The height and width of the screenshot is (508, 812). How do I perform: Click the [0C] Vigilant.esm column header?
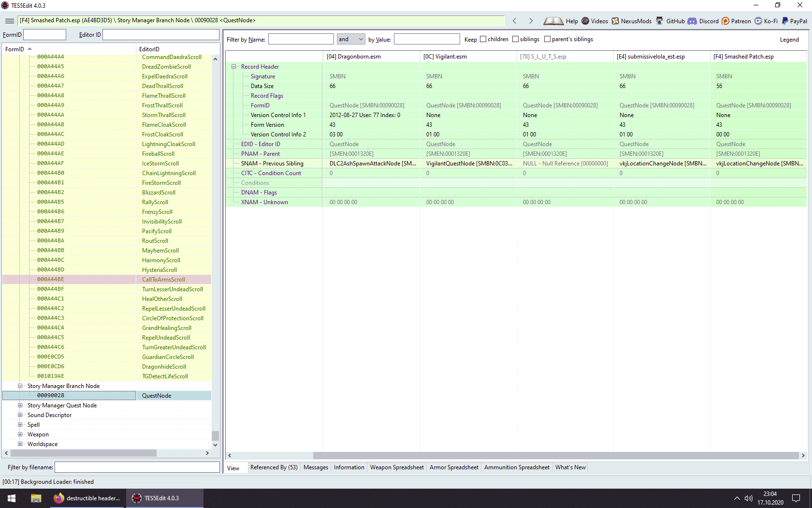coord(468,57)
